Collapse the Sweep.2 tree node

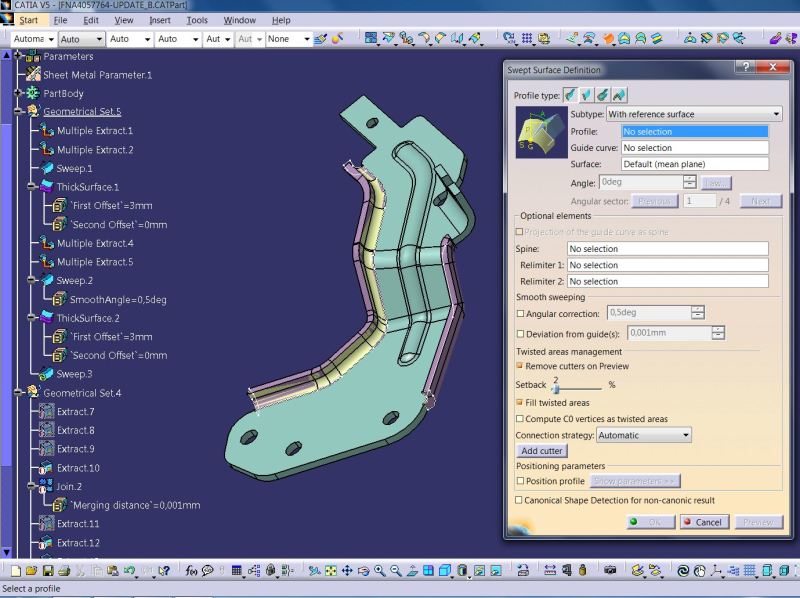32,280
